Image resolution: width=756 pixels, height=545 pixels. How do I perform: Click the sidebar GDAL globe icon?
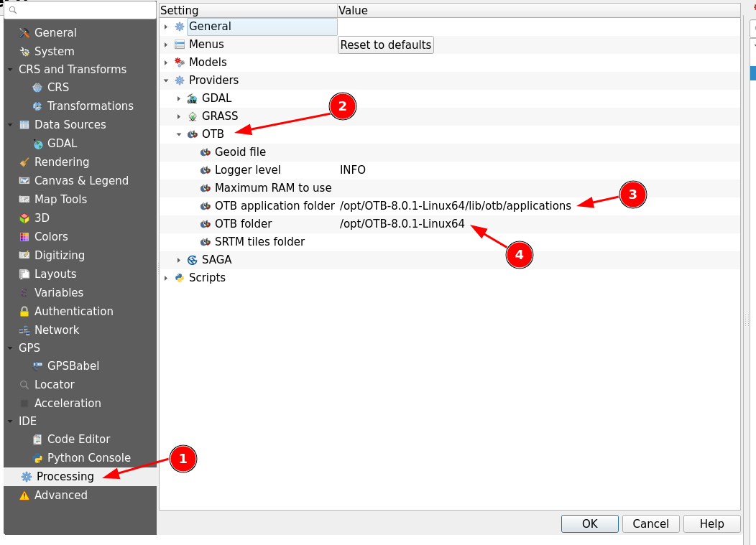[x=37, y=144]
